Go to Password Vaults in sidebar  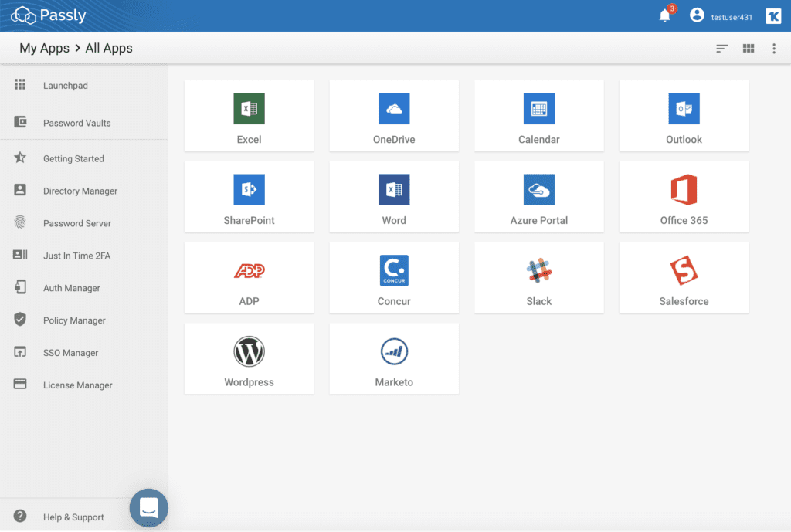(x=76, y=123)
